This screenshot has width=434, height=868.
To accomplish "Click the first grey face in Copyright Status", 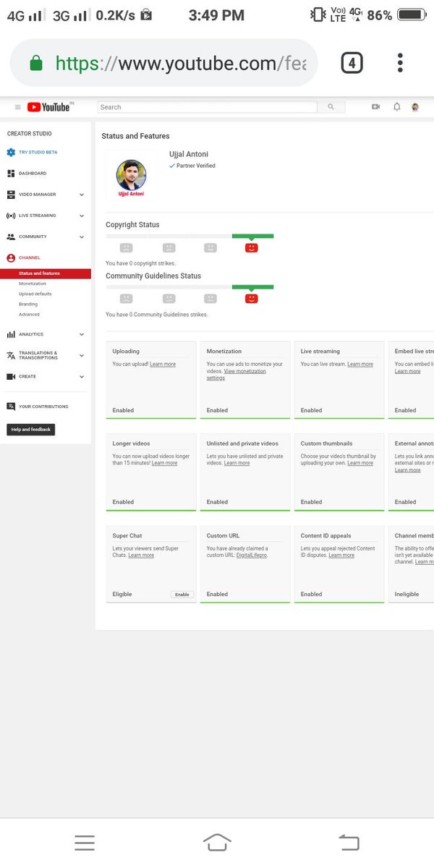I will [126, 247].
